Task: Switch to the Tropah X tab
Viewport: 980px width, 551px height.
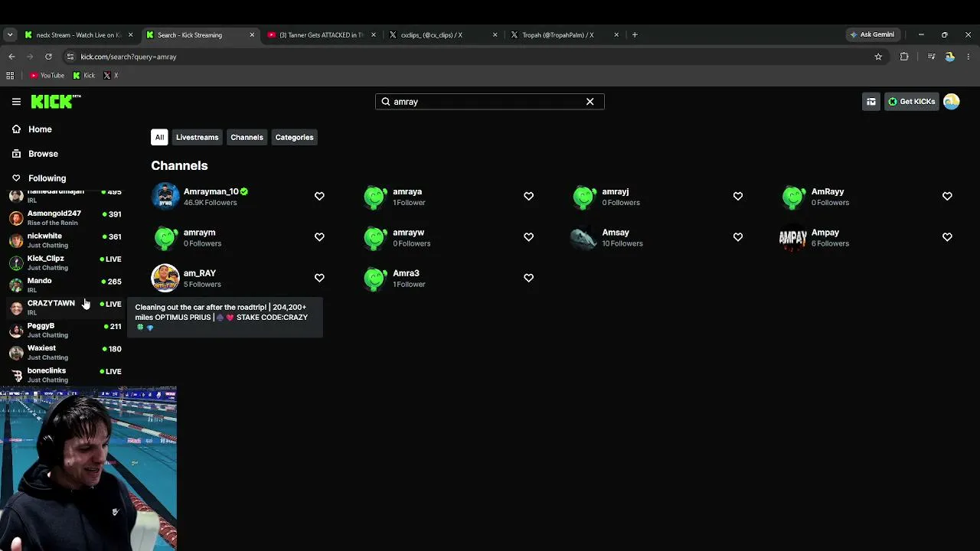Action: [564, 34]
